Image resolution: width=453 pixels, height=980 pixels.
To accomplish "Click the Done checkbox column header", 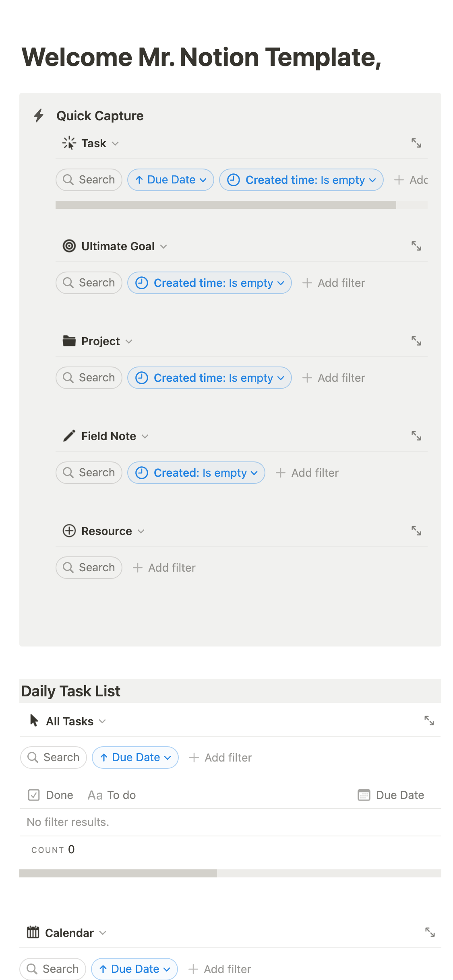I will point(51,795).
